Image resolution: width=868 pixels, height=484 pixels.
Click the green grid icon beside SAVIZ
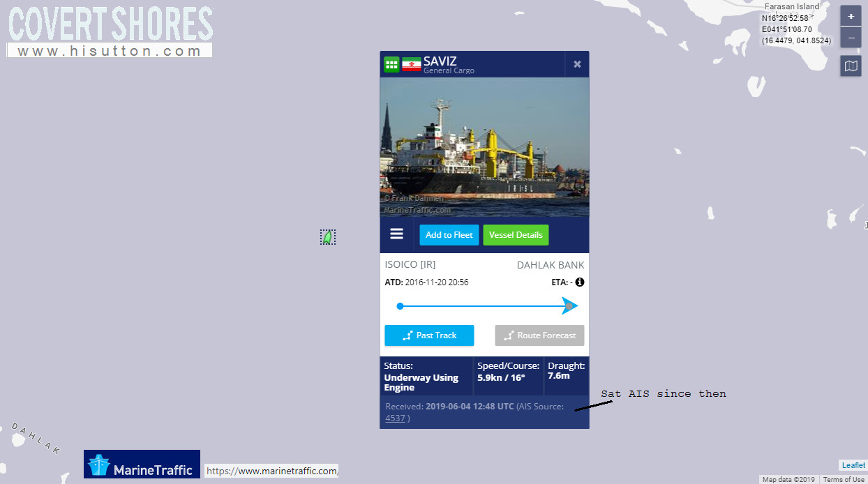point(391,64)
